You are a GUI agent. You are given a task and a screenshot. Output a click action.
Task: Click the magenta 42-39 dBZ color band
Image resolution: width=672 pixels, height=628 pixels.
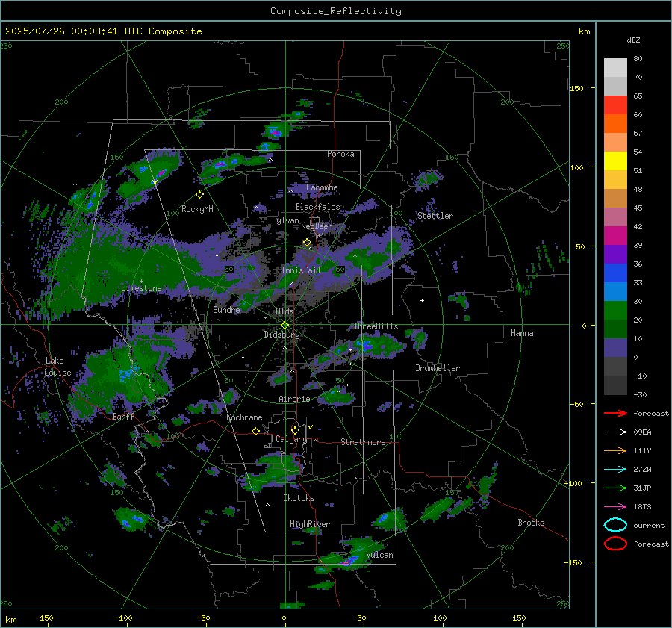615,236
